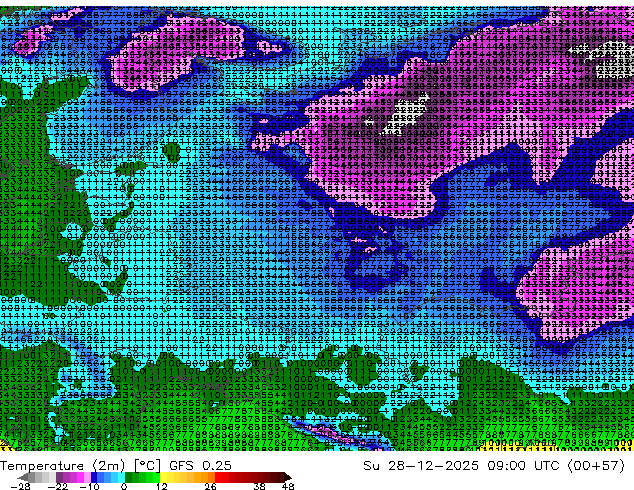The width and height of the screenshot is (634, 490).
Task: Click the 38 legend label
Action: pos(259,486)
